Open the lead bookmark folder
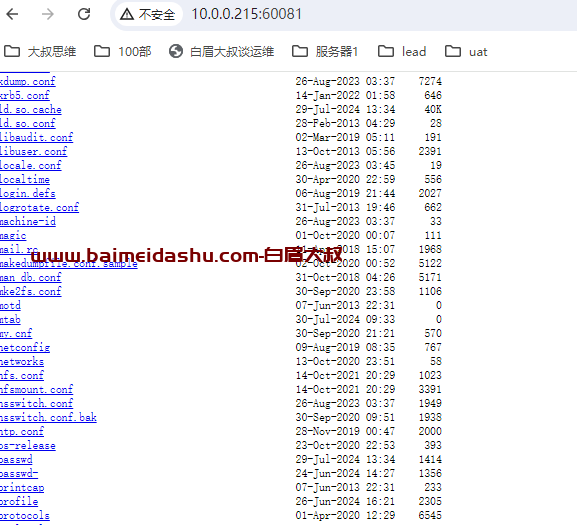Screen dimensions: 577x525 pos(402,52)
